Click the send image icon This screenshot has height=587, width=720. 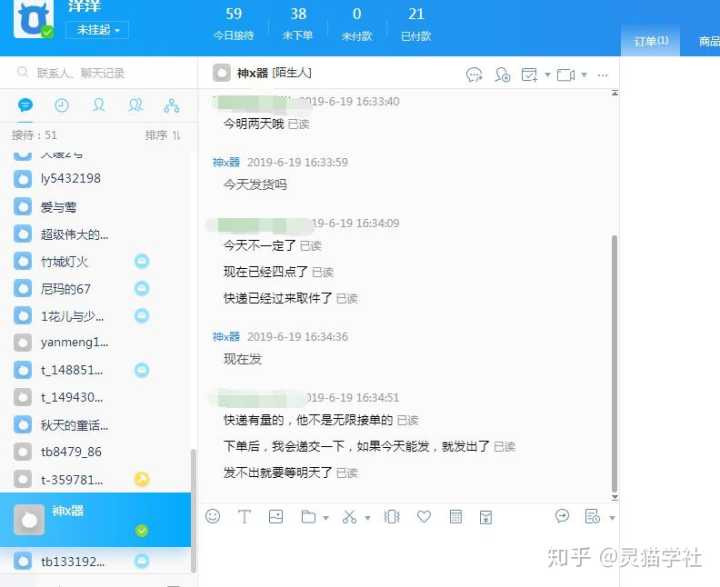(276, 517)
